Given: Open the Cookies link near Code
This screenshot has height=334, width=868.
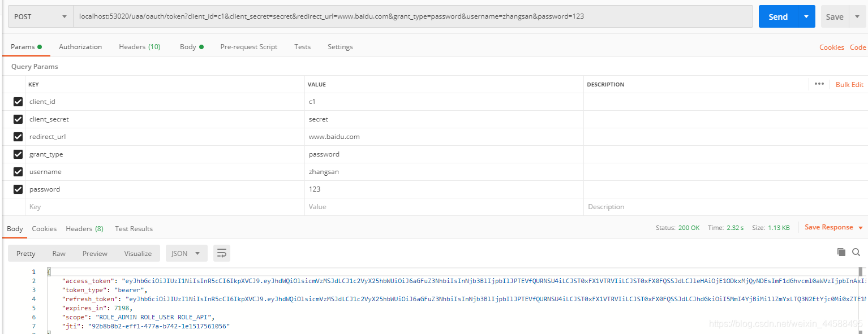Looking at the screenshot, I should pos(832,47).
